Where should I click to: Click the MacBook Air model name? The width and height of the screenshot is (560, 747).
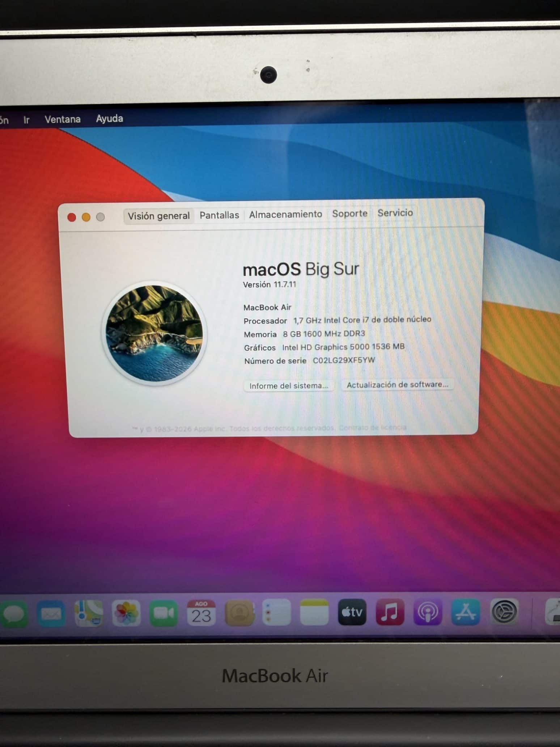[x=267, y=307]
